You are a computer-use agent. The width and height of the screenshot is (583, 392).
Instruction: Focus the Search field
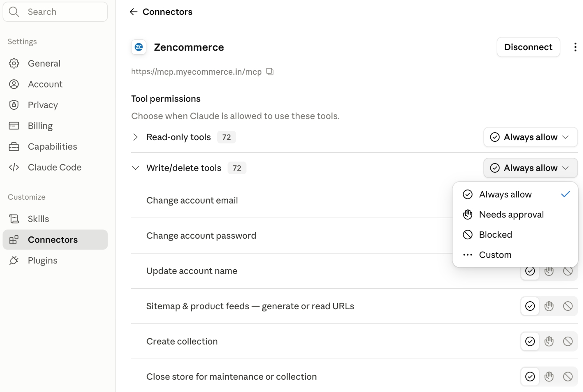[55, 12]
